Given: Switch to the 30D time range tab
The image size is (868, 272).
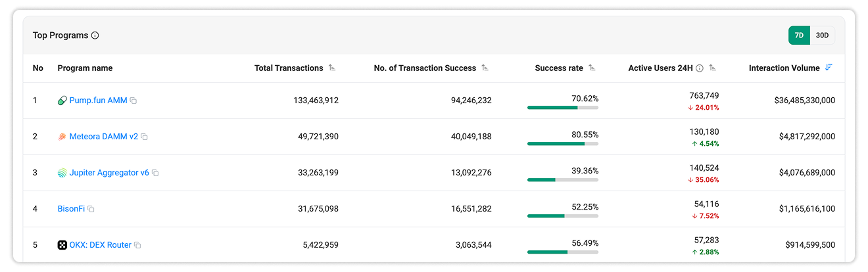Looking at the screenshot, I should coord(822,35).
